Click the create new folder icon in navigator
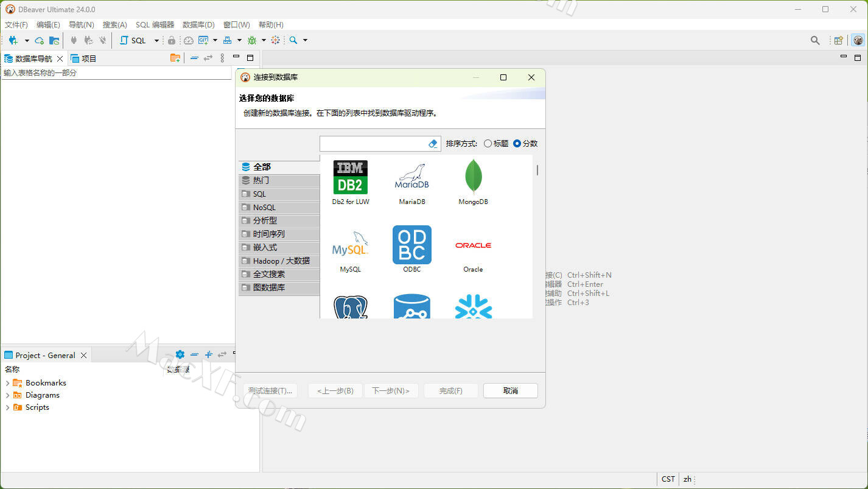 [175, 58]
